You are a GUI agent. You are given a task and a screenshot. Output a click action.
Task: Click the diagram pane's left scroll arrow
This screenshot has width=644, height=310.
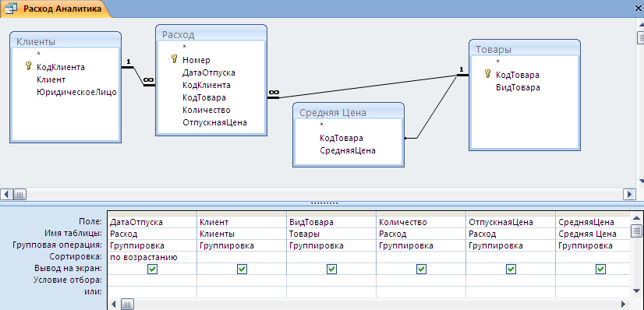6,194
